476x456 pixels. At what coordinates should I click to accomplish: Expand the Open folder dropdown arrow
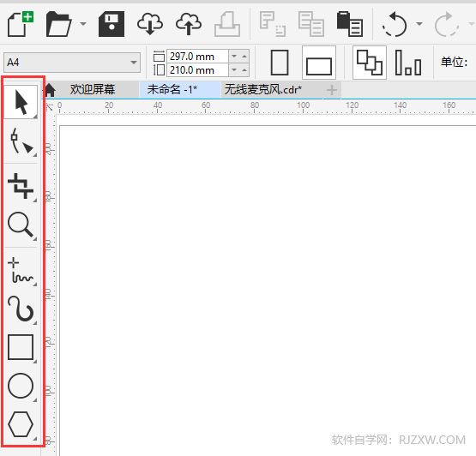83,24
